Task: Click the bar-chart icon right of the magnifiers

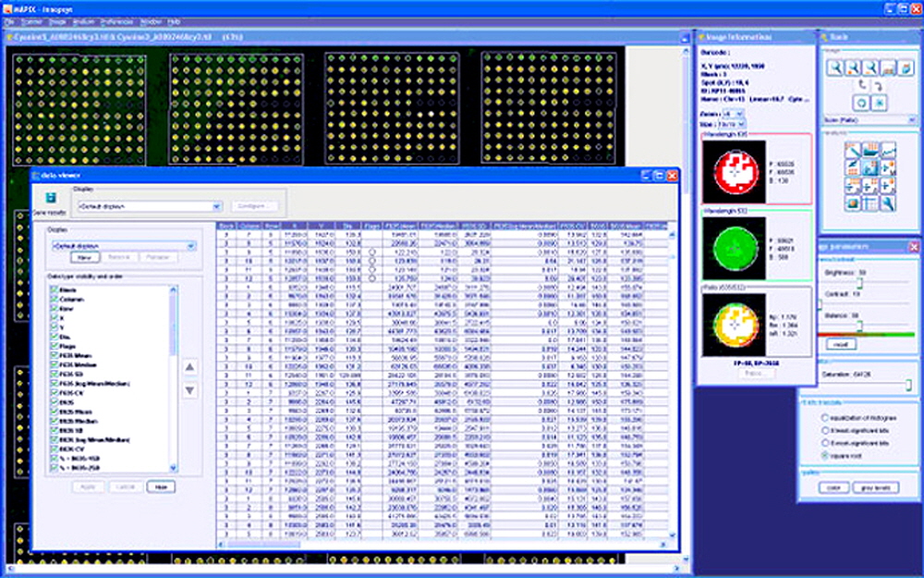Action: pyautogui.click(x=888, y=69)
